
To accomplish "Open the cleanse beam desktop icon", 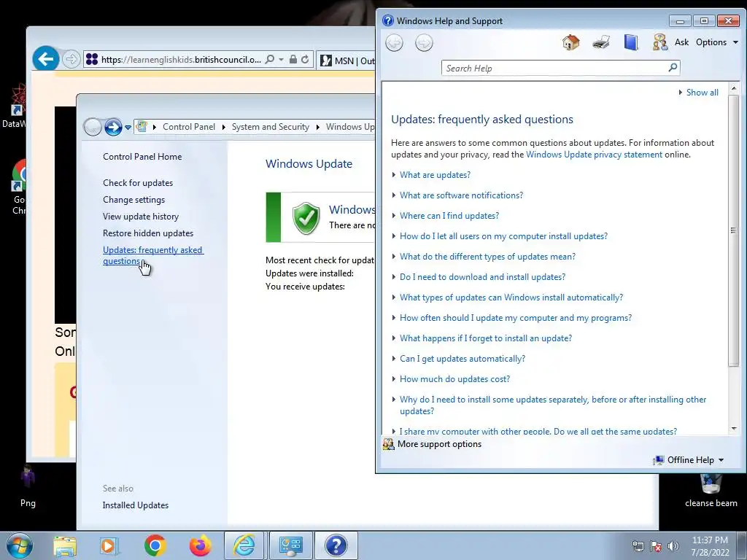I will [x=711, y=491].
